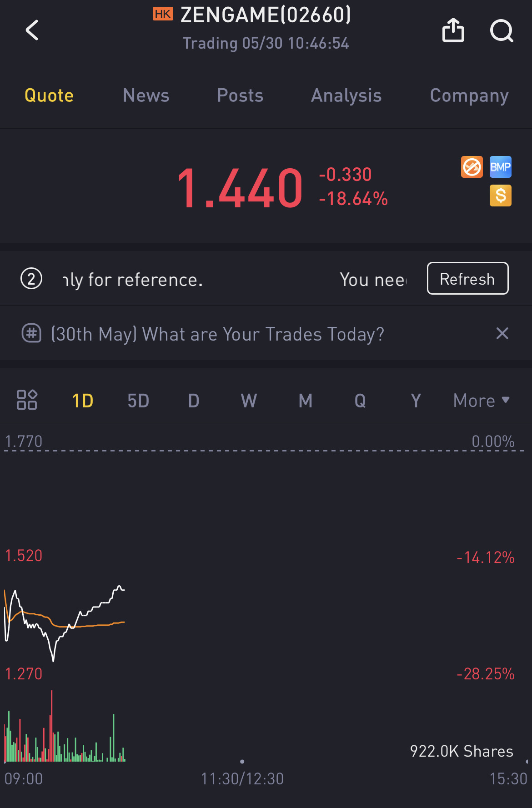Screen dimensions: 532x808
Task: Tap the circled number 2 notice icon
Action: pyautogui.click(x=31, y=279)
